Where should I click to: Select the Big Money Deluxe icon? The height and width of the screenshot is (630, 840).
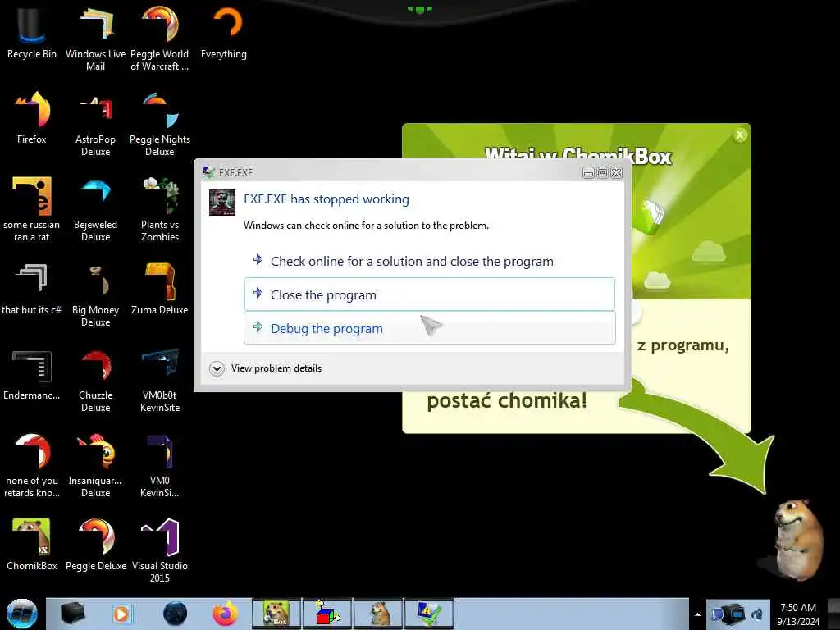coord(95,294)
